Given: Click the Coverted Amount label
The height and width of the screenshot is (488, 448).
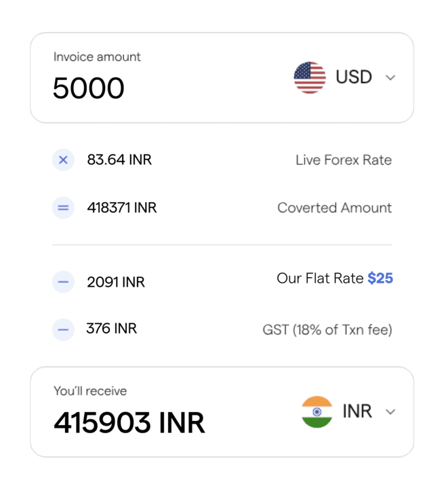Looking at the screenshot, I should 334,208.
